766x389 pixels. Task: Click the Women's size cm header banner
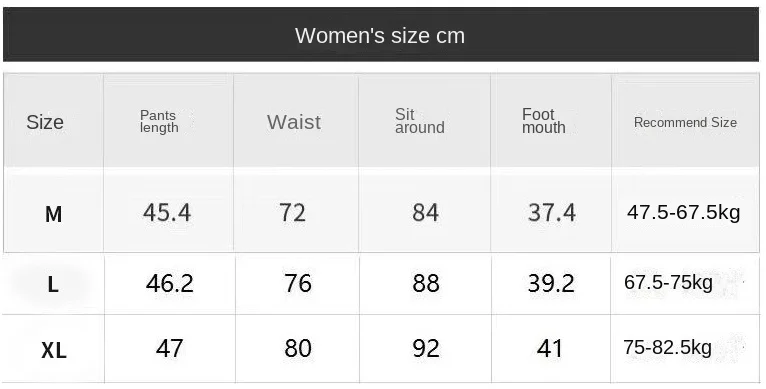381,35
